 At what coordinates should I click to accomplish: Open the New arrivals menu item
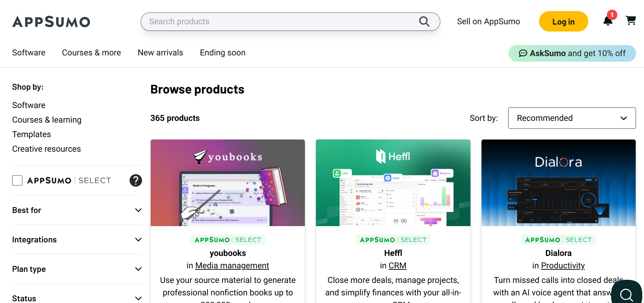pos(160,53)
